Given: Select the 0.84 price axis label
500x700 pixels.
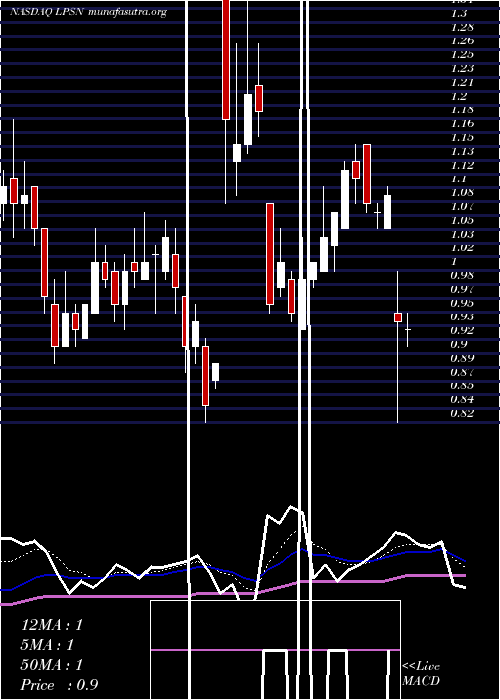Looking at the screenshot, I should (x=462, y=400).
